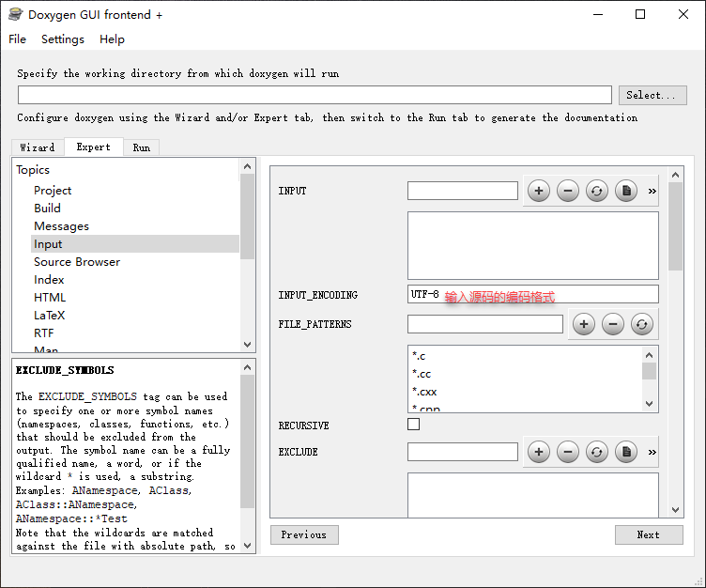Browse files using INPUT document icon
The image size is (706, 588).
click(626, 191)
